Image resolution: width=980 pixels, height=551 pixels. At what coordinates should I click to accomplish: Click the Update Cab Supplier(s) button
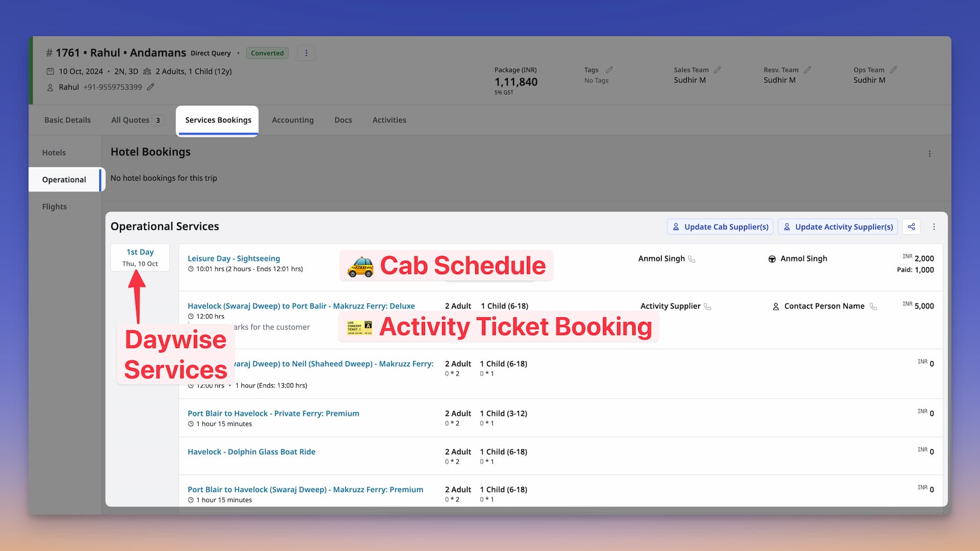click(720, 227)
